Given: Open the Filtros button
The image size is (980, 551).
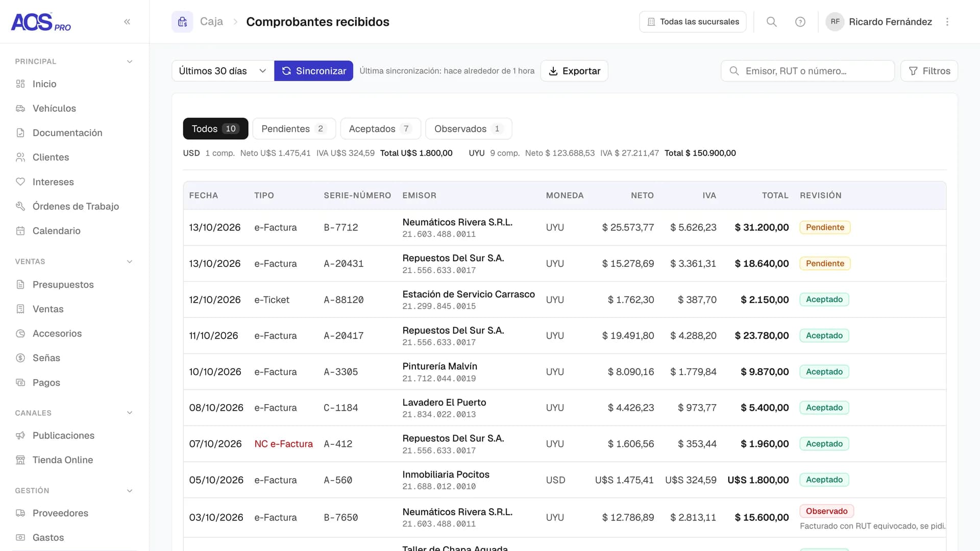Looking at the screenshot, I should click(929, 71).
